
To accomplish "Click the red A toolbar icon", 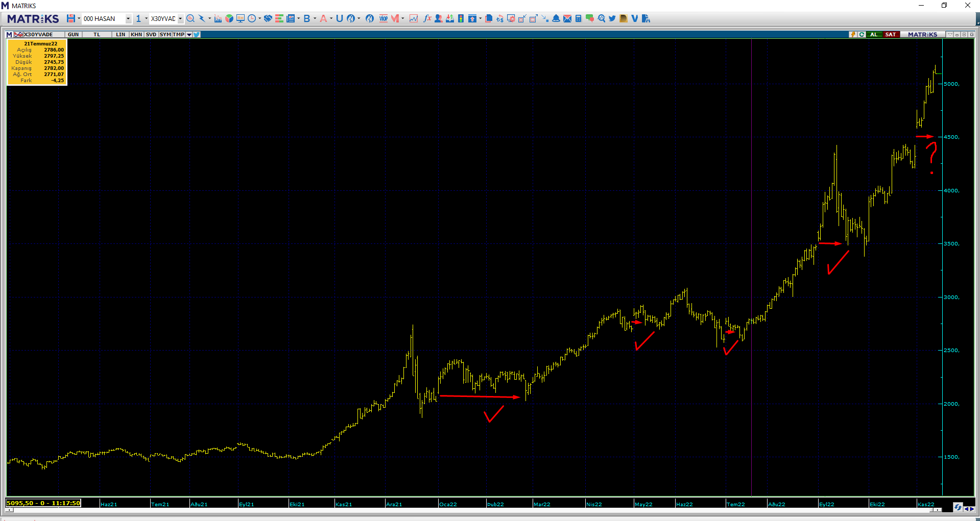I will point(323,18).
